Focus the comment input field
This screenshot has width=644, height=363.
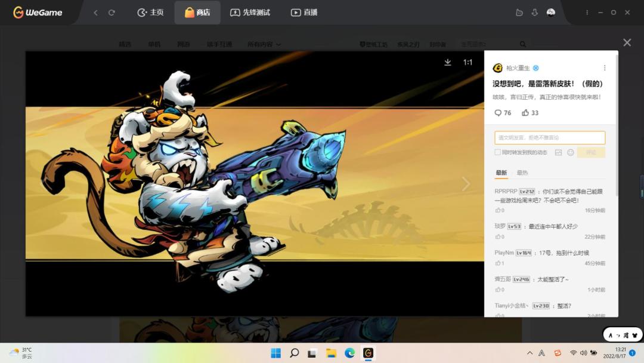(550, 138)
